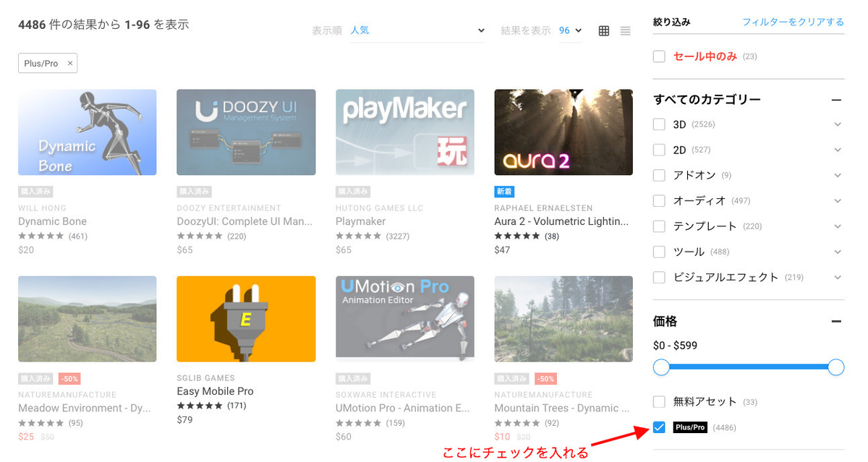This screenshot has height=462, width=868.
Task: Check the セール中のみ checkbox
Action: click(659, 56)
